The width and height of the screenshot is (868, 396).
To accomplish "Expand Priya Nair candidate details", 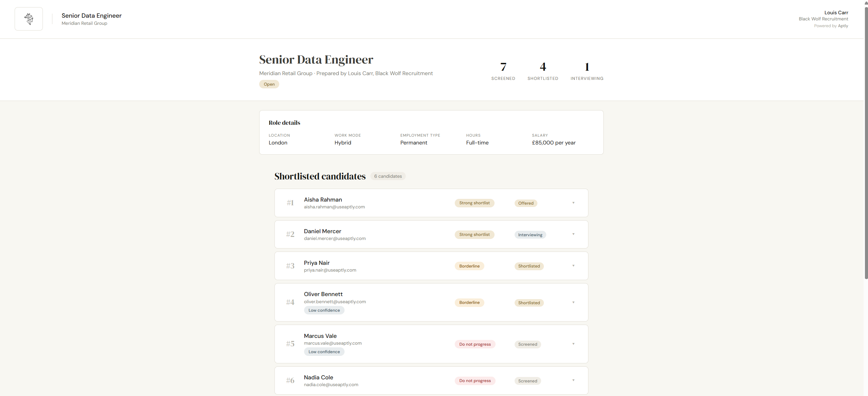I will click(573, 266).
